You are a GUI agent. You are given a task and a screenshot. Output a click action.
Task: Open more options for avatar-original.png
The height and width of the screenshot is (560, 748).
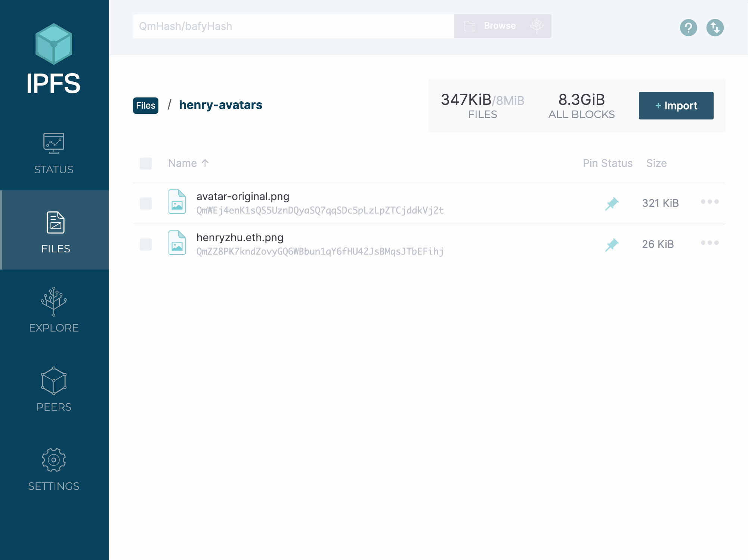point(710,202)
